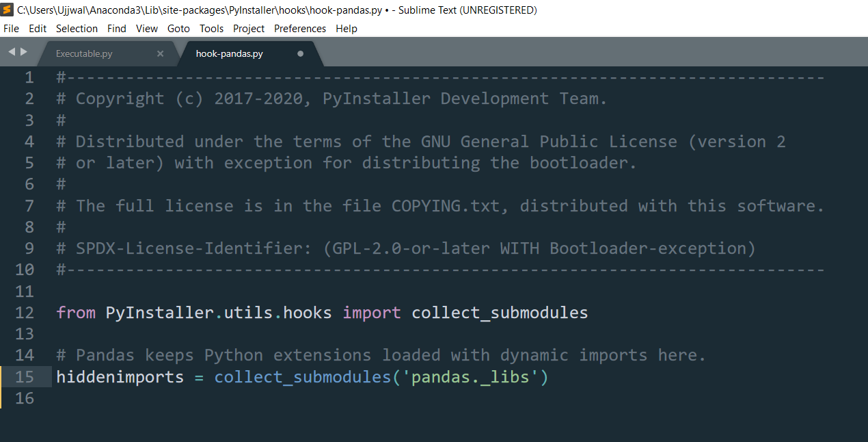Open the View menu
This screenshot has height=442, width=868.
pos(147,29)
